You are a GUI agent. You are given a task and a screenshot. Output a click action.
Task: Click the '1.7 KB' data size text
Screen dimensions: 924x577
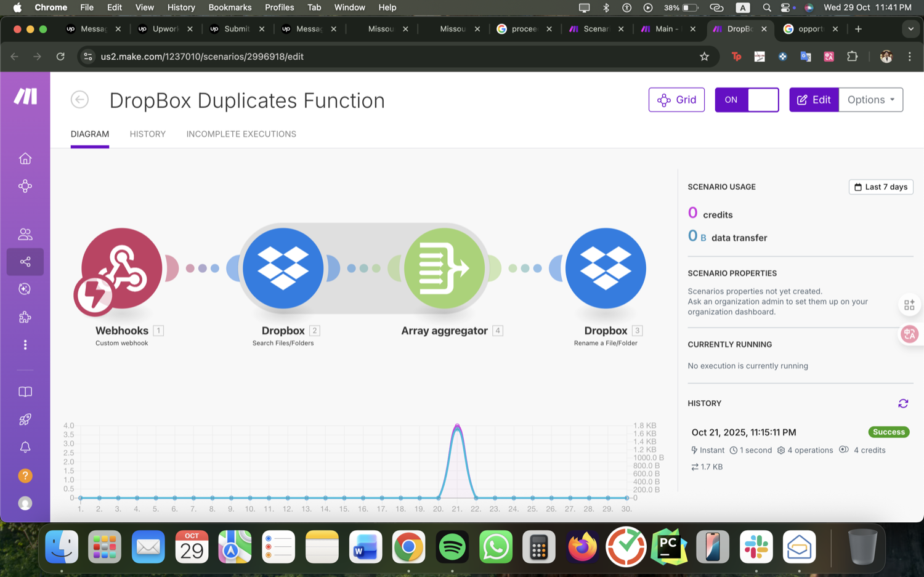click(x=711, y=467)
